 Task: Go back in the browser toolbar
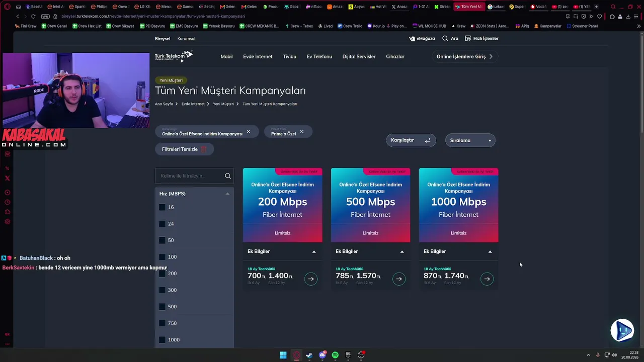18,16
